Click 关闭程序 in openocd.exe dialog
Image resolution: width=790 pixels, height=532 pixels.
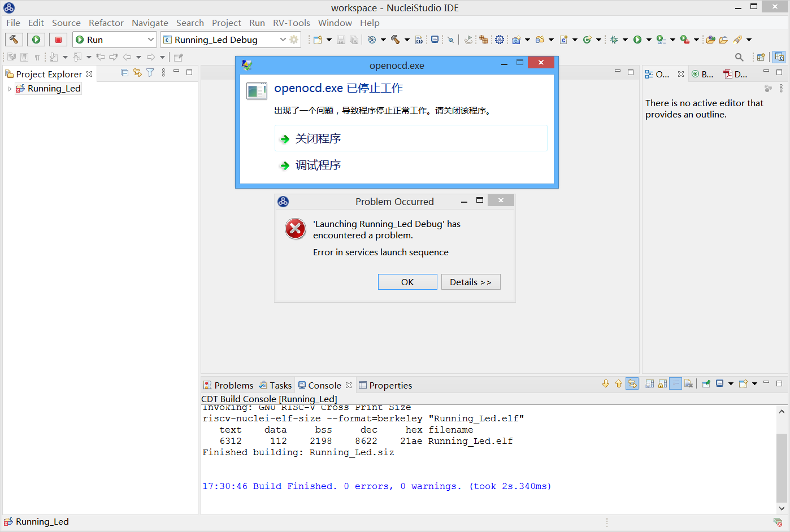pyautogui.click(x=411, y=138)
